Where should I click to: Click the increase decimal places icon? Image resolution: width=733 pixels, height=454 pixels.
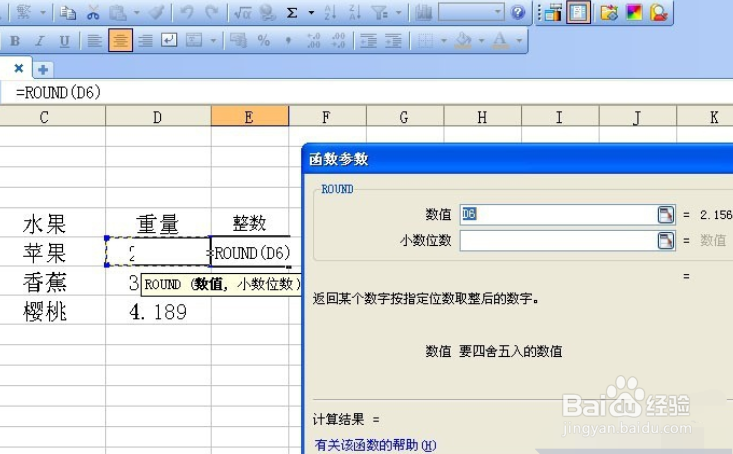(x=313, y=41)
